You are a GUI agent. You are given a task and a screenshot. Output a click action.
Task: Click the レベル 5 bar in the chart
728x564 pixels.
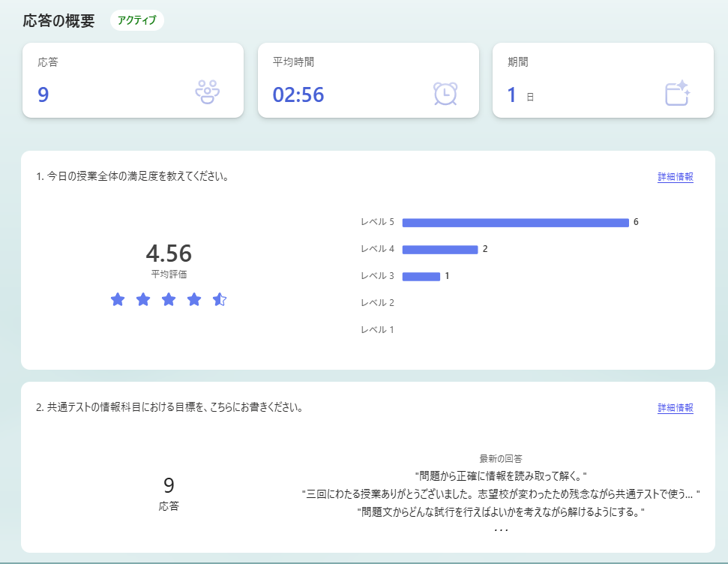tap(515, 223)
